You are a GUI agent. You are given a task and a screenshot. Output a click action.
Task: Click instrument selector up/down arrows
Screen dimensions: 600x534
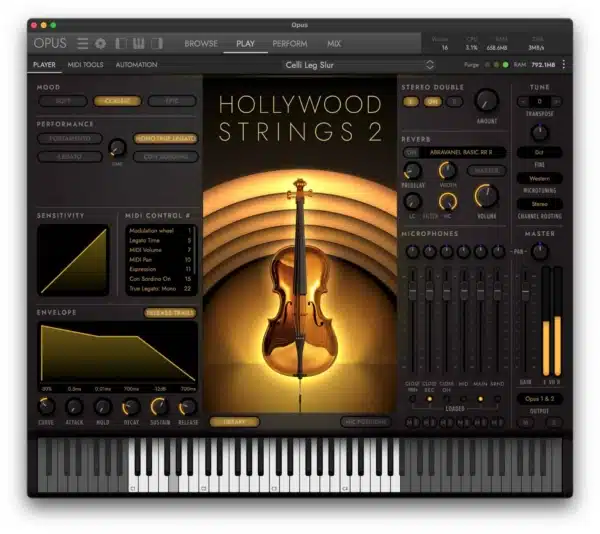click(430, 65)
